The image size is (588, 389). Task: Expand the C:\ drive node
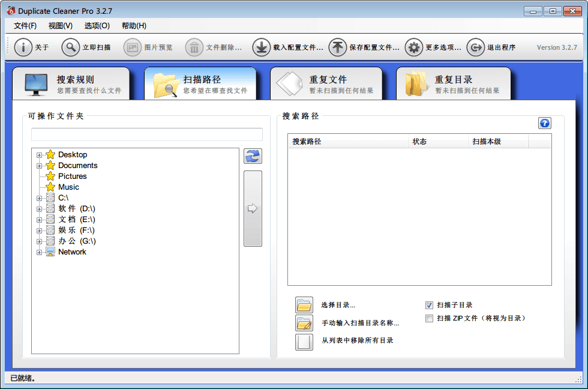tap(39, 198)
